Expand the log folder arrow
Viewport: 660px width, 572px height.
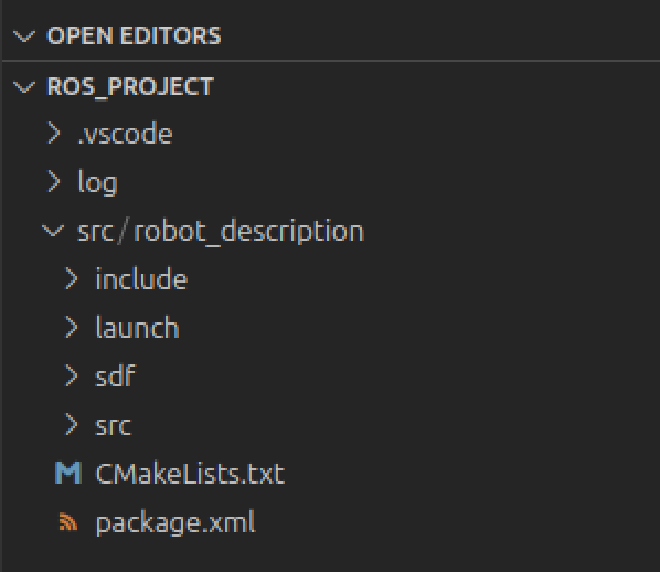[x=53, y=182]
